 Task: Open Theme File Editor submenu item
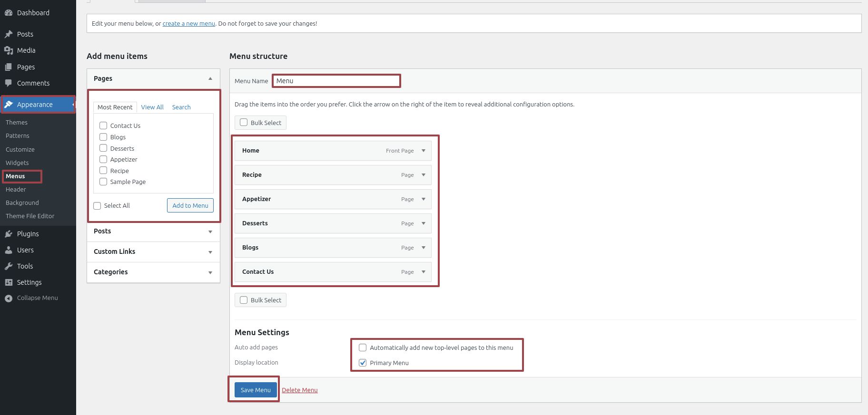(x=30, y=216)
